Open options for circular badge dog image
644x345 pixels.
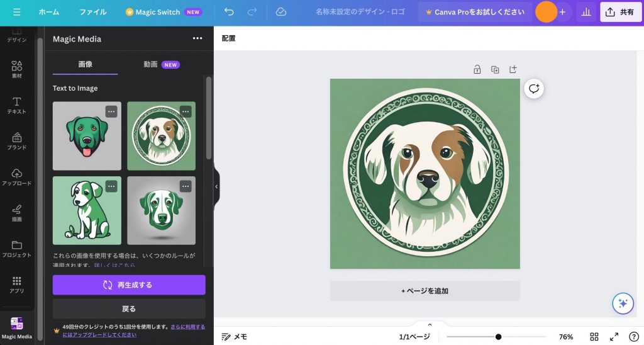click(x=186, y=111)
